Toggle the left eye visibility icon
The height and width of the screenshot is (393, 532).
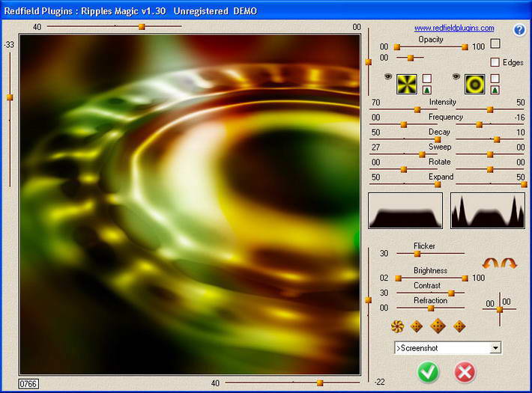pyautogui.click(x=388, y=76)
